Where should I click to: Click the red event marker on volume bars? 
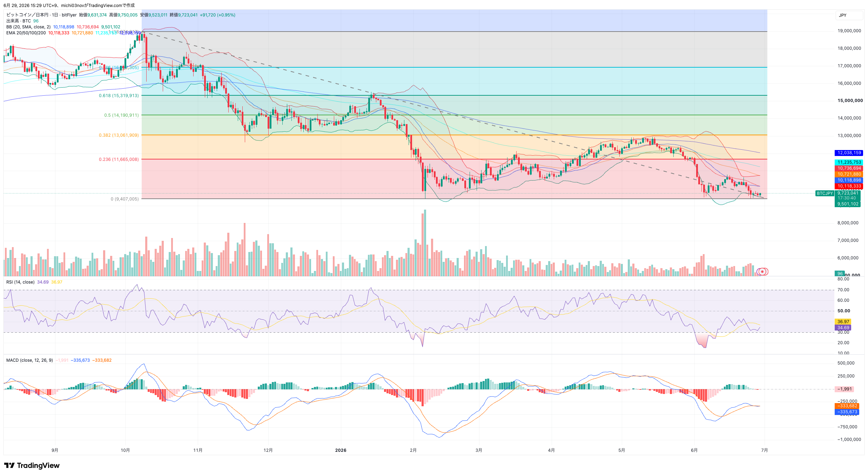pyautogui.click(x=762, y=272)
